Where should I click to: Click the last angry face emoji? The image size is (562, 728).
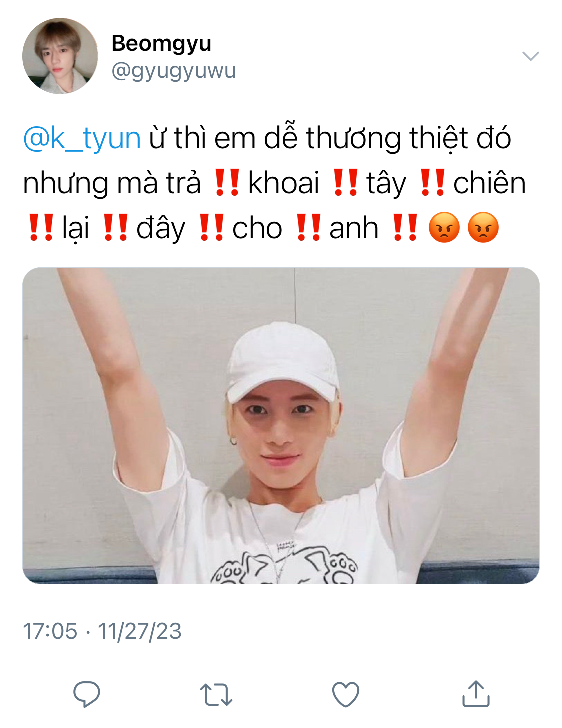[x=483, y=228]
